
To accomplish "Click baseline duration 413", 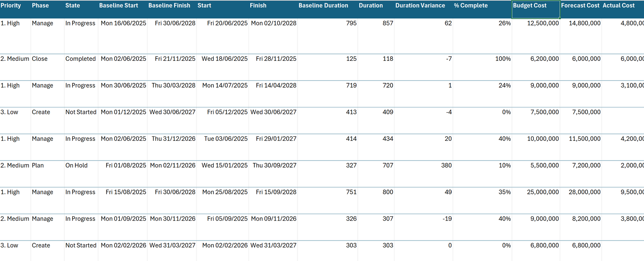I will click(351, 112).
